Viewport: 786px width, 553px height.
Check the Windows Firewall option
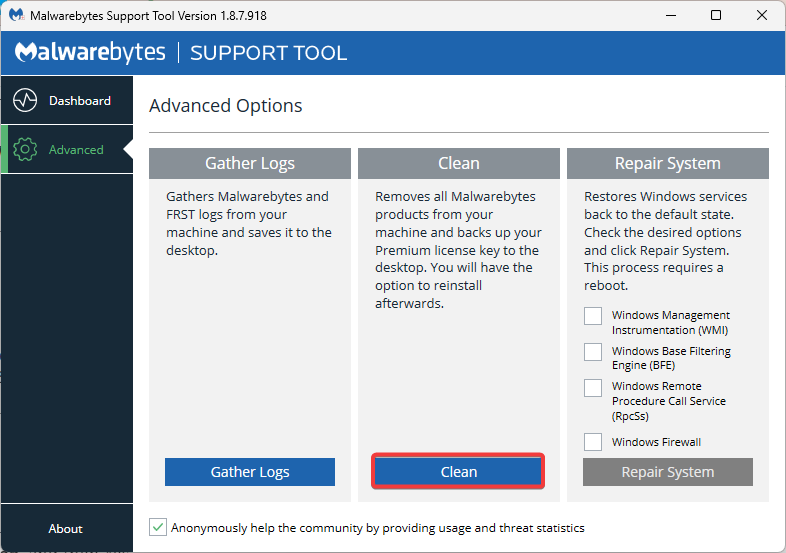click(593, 442)
